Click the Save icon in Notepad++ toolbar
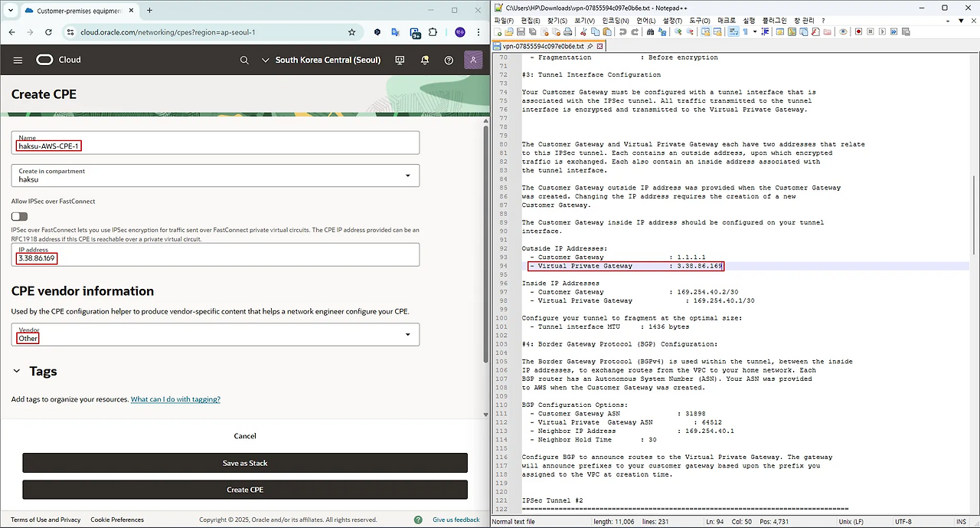This screenshot has width=980, height=528. click(x=521, y=32)
